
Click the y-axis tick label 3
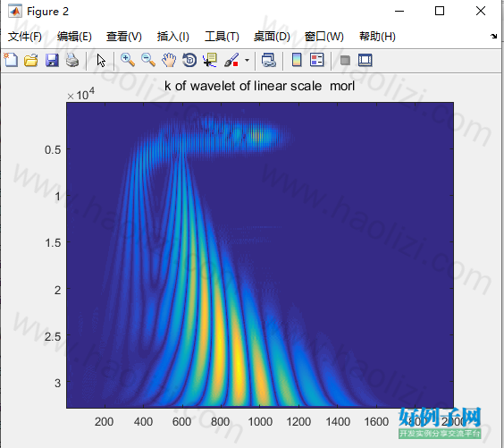coord(57,383)
